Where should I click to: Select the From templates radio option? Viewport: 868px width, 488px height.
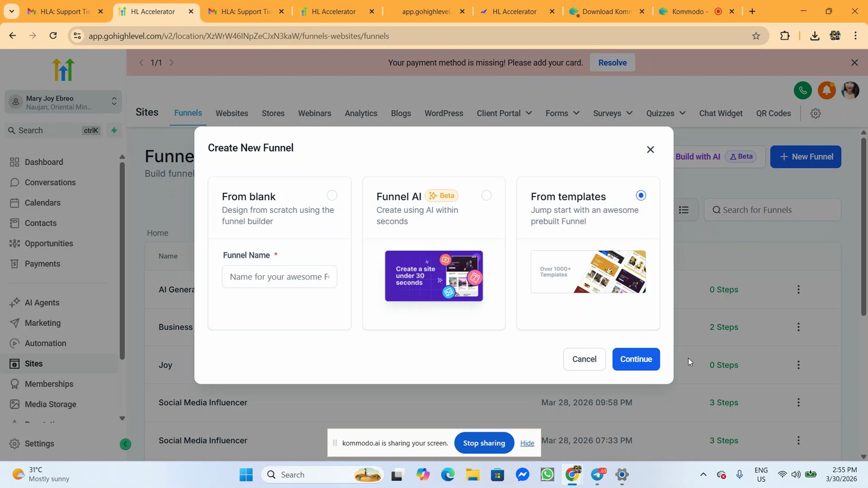pyautogui.click(x=641, y=195)
